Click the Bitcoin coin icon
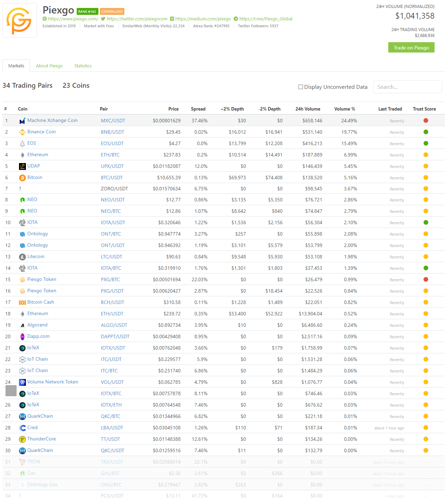Image resolution: width=447 pixels, height=504 pixels. 22,178
